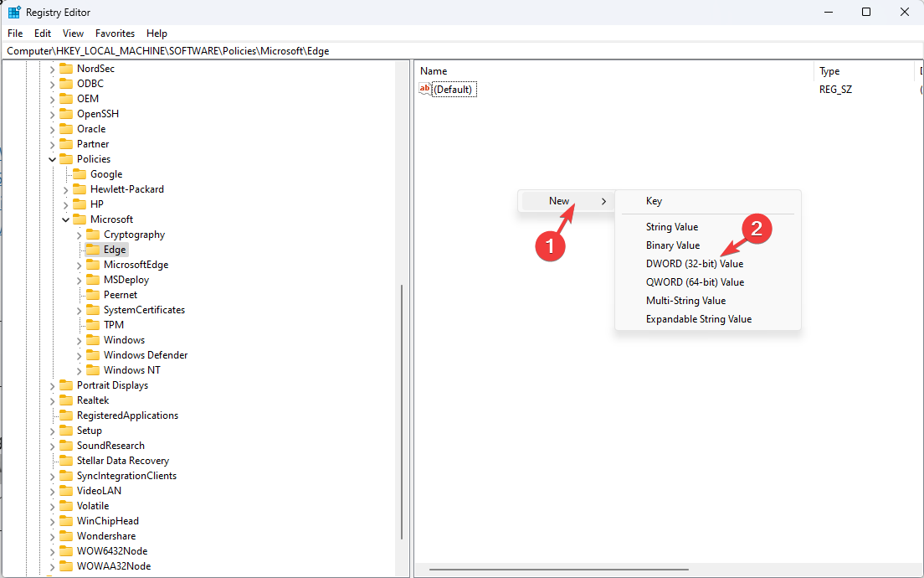The image size is (924, 578).
Task: Select the Stellar Data Recovery key
Action: 122,461
